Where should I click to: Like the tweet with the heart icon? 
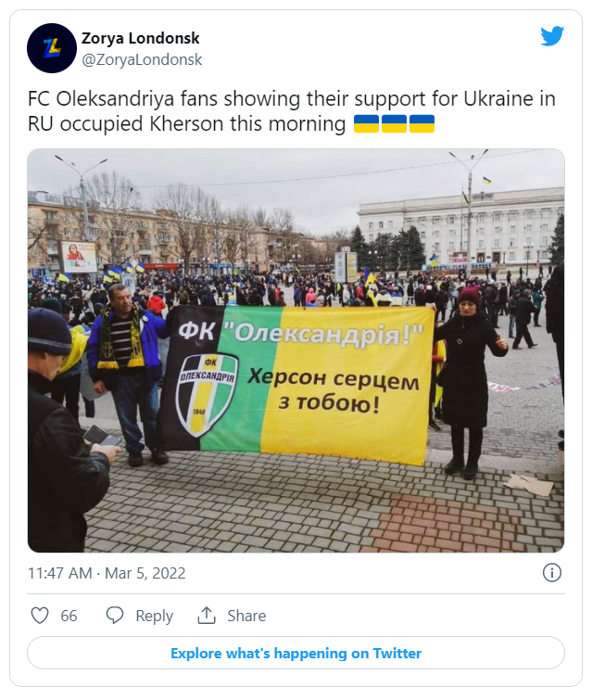(x=40, y=616)
